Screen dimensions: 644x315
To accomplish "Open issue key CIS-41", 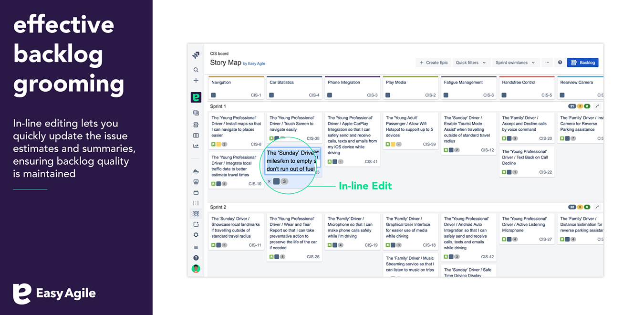I will pos(371,162).
